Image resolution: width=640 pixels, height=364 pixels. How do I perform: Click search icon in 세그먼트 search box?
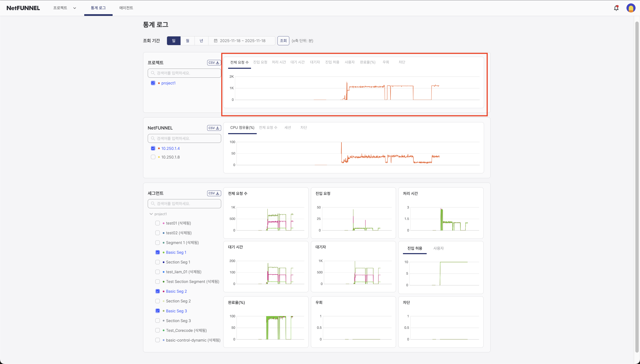(153, 204)
